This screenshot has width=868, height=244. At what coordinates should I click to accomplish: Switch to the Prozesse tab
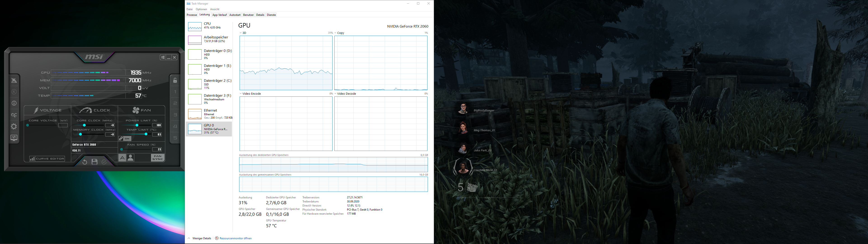(x=192, y=15)
